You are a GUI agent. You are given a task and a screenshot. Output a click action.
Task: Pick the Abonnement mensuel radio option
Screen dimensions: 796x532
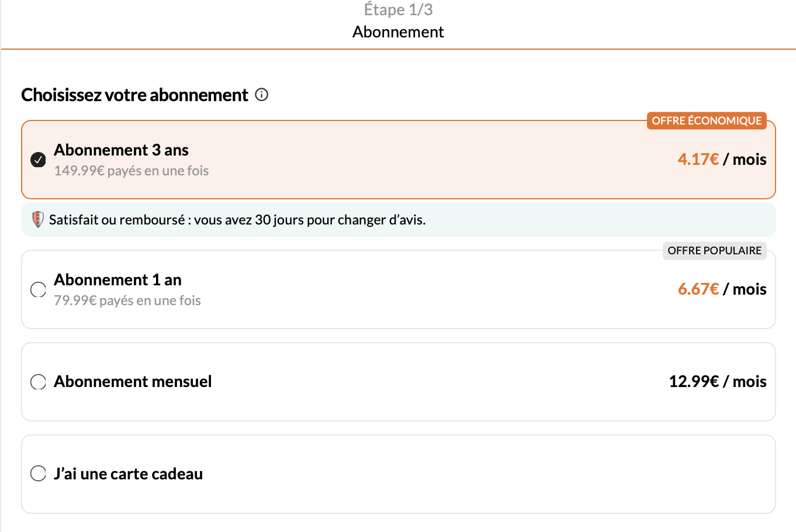39,382
